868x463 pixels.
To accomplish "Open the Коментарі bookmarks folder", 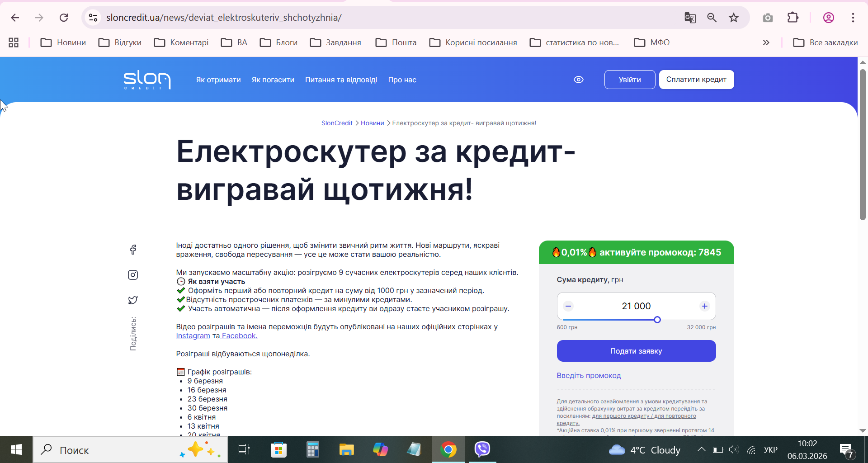I will tap(181, 43).
